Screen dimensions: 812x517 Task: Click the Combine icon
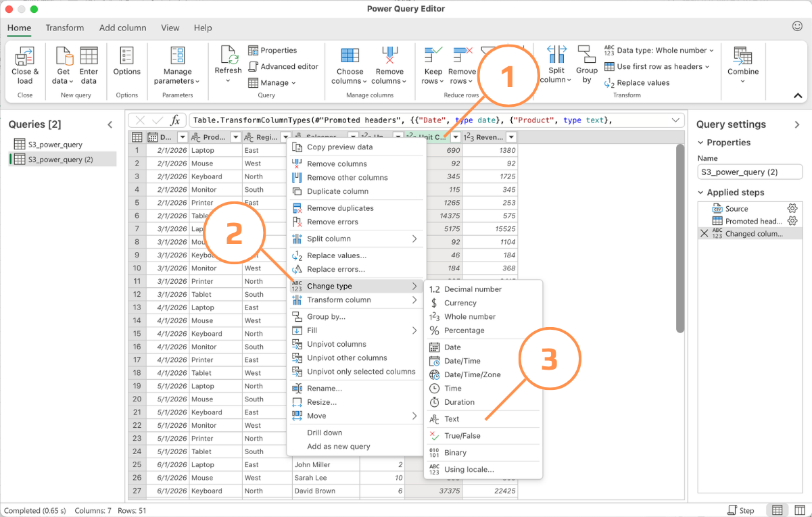coord(743,56)
